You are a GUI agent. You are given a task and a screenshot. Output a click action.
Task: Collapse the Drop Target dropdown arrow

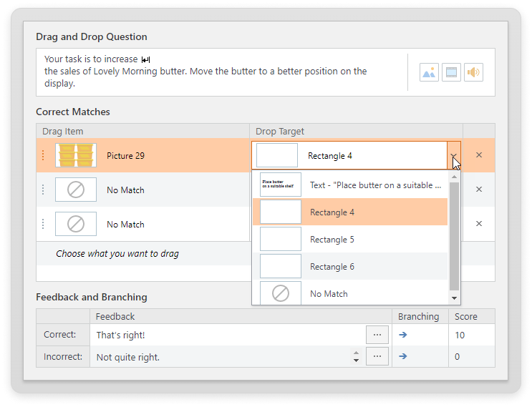point(453,155)
